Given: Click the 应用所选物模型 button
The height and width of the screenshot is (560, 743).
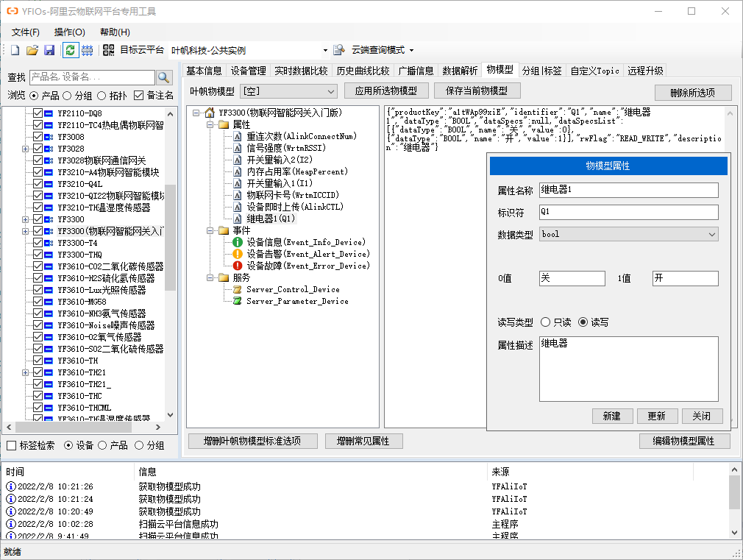Looking at the screenshot, I should click(386, 91).
